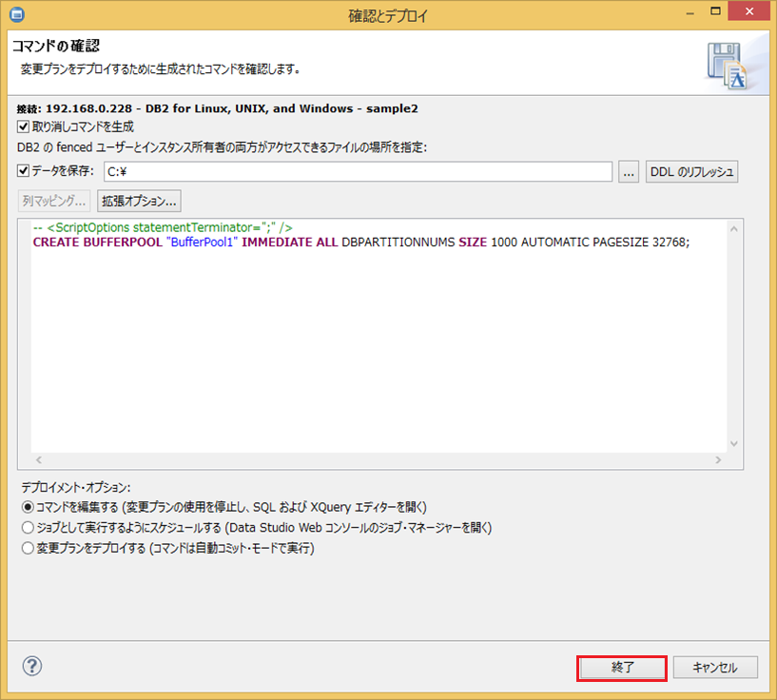Click the connection info 192.168.0.228 line
Viewport: 777px width, 700px height.
(x=218, y=108)
